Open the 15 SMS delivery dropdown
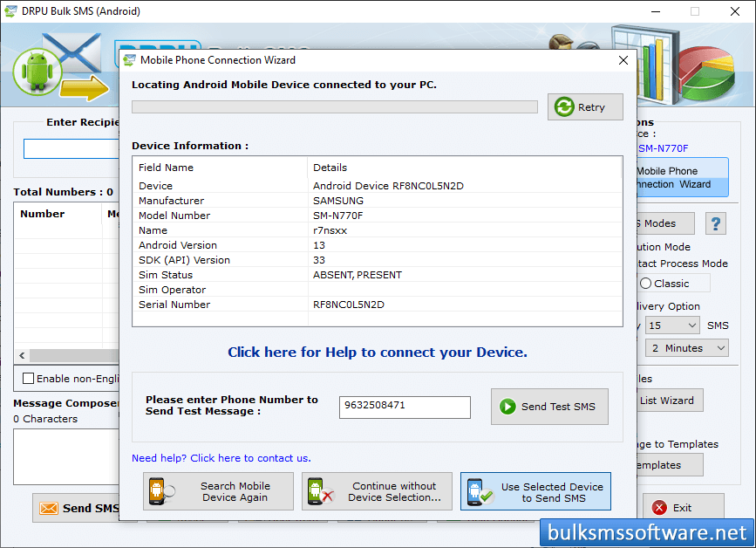The image size is (756, 548). coord(672,325)
